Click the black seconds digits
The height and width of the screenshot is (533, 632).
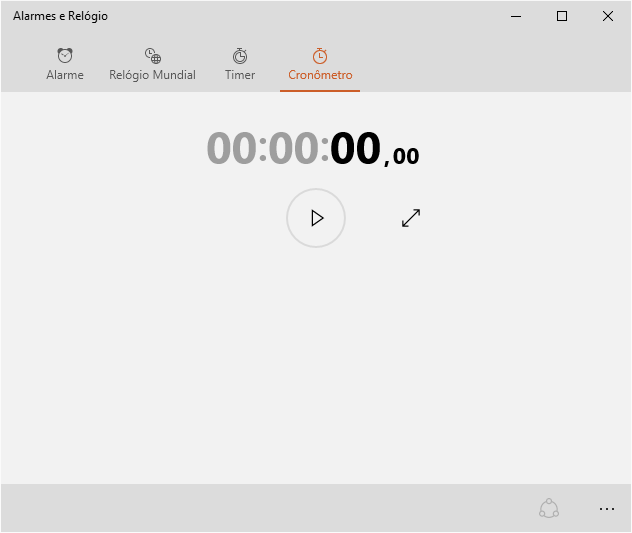tap(356, 149)
